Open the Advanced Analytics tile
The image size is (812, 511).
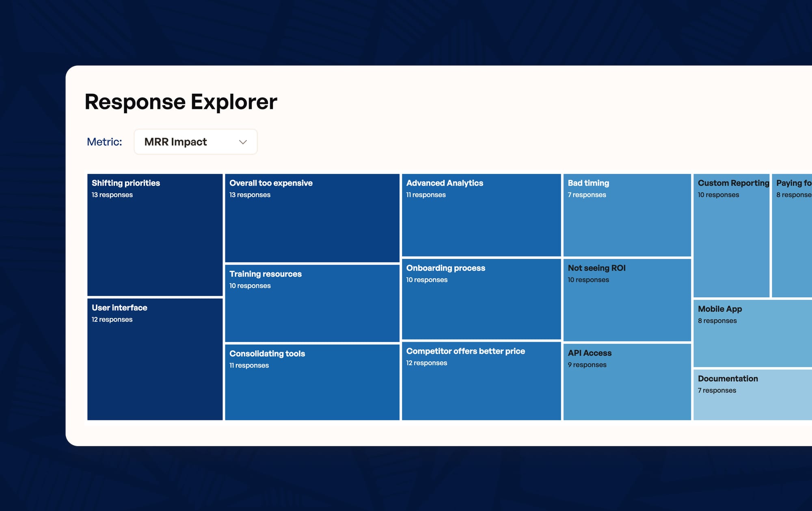pos(481,215)
